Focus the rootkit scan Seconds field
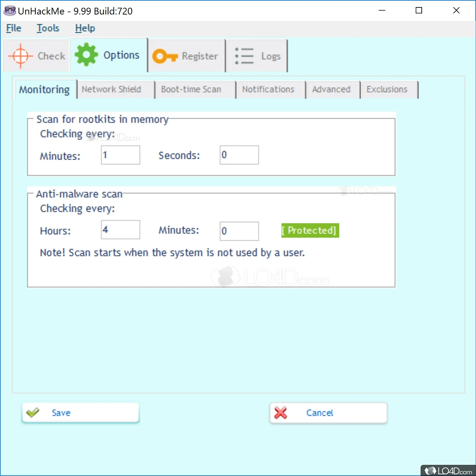This screenshot has height=476, width=476. (x=239, y=155)
